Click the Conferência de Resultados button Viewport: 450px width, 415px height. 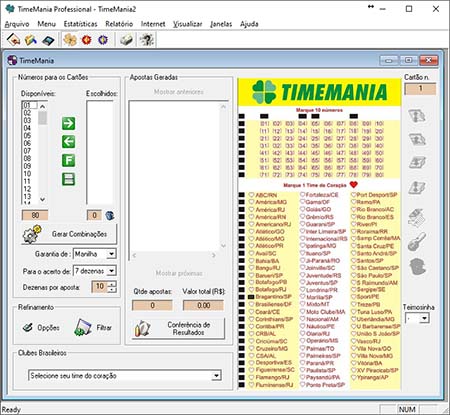point(179,329)
